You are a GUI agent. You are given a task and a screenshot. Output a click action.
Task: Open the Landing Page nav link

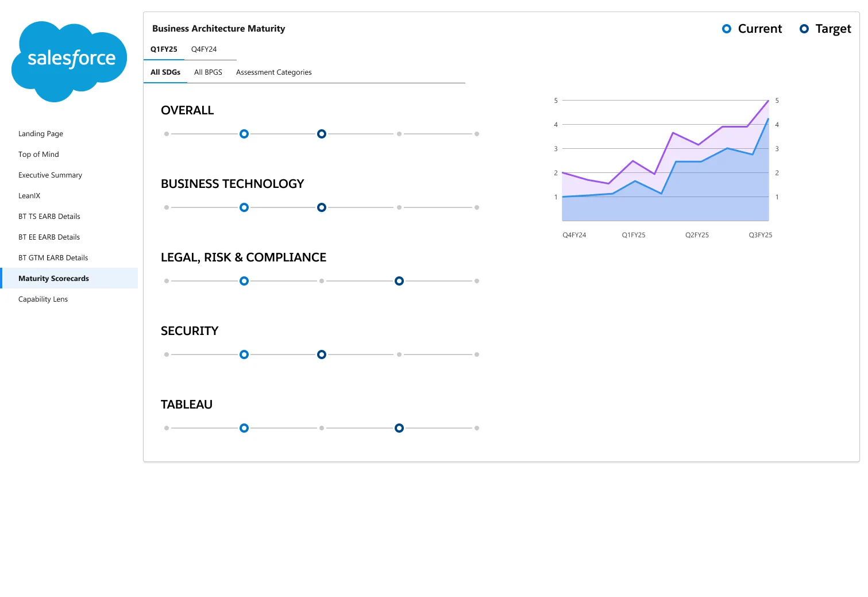click(x=41, y=133)
